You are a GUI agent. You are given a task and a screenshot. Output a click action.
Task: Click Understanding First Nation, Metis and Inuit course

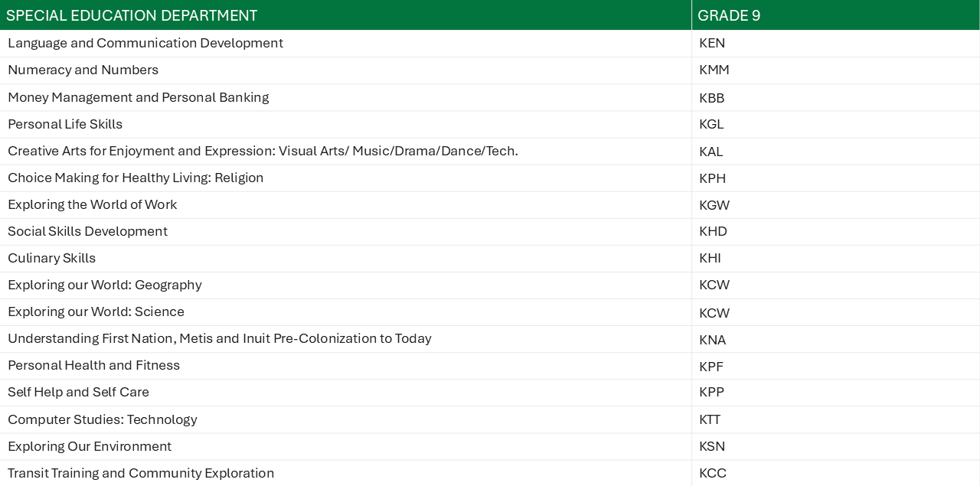(220, 338)
